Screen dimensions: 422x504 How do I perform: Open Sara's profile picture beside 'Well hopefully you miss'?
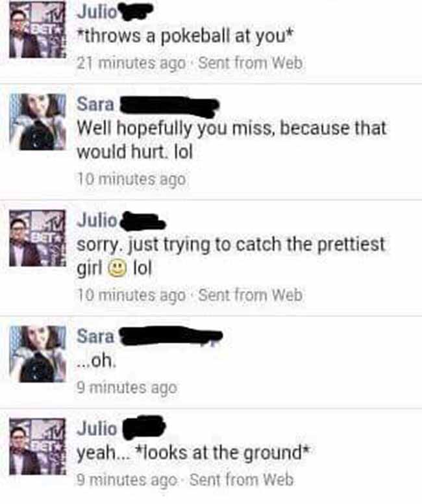[x=38, y=122]
